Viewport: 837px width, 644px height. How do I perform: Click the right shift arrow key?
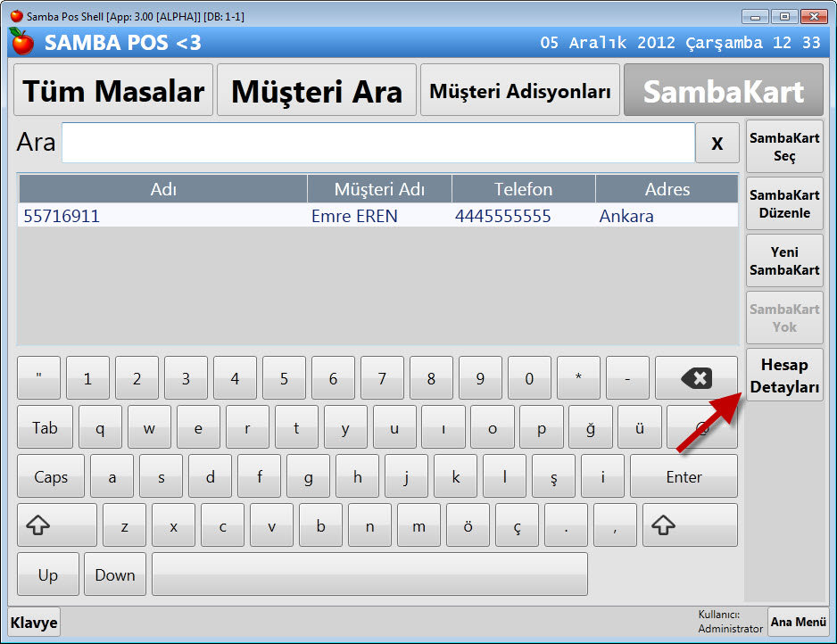pyautogui.click(x=690, y=525)
